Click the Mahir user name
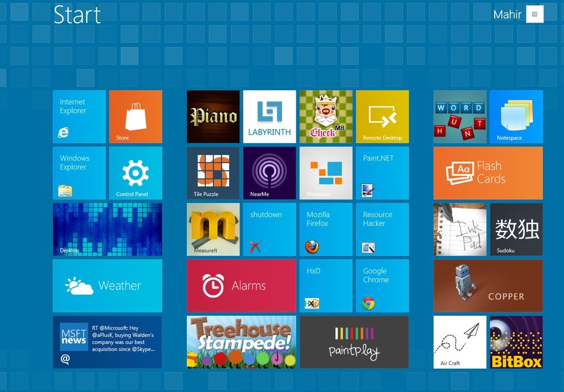 [507, 14]
